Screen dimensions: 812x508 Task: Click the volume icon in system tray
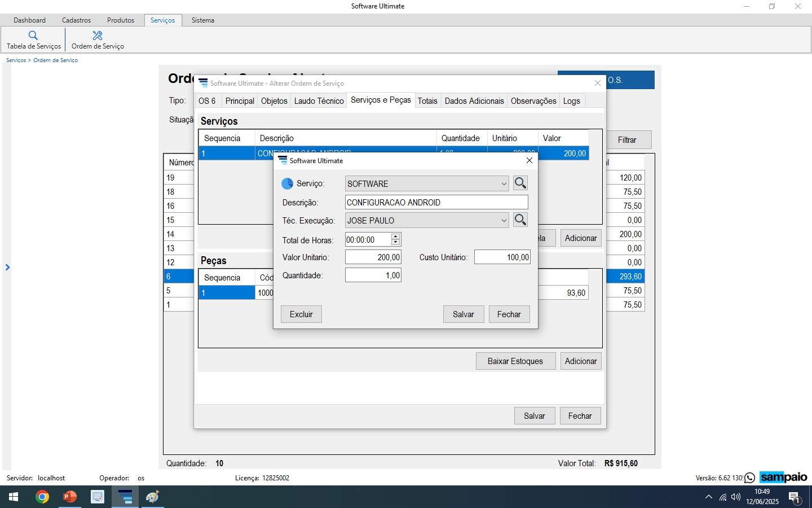coord(736,497)
